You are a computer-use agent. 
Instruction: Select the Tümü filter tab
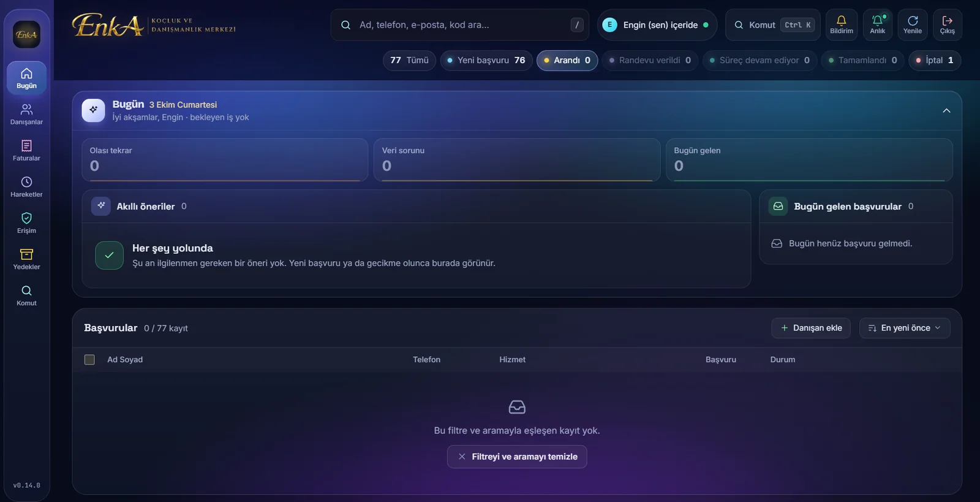(x=409, y=60)
